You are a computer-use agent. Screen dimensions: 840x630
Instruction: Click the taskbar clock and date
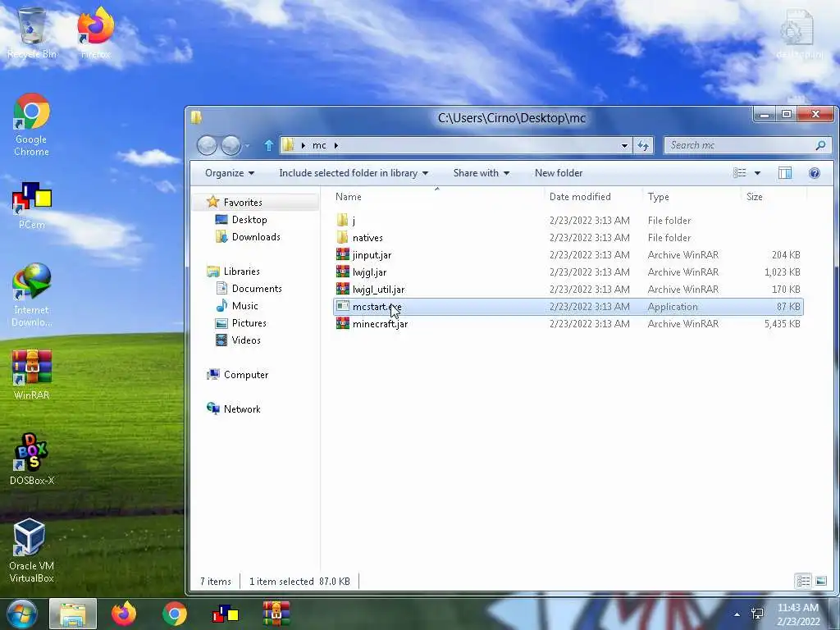pyautogui.click(x=798, y=614)
